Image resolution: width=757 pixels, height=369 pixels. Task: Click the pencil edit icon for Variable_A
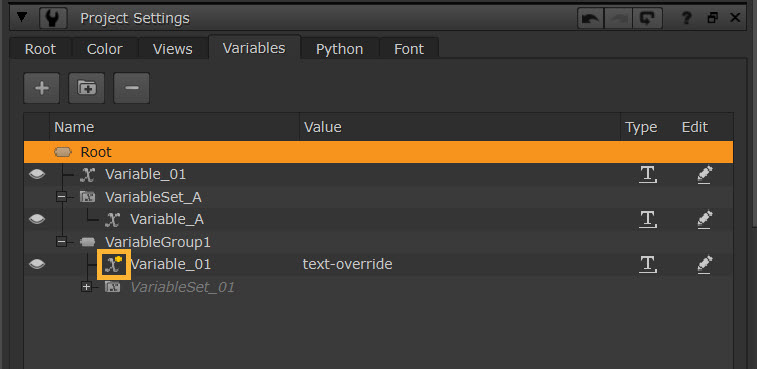705,219
